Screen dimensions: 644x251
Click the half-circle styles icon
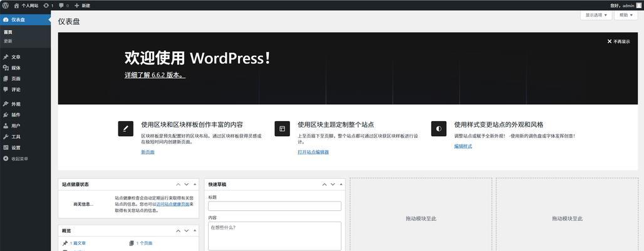coord(439,129)
